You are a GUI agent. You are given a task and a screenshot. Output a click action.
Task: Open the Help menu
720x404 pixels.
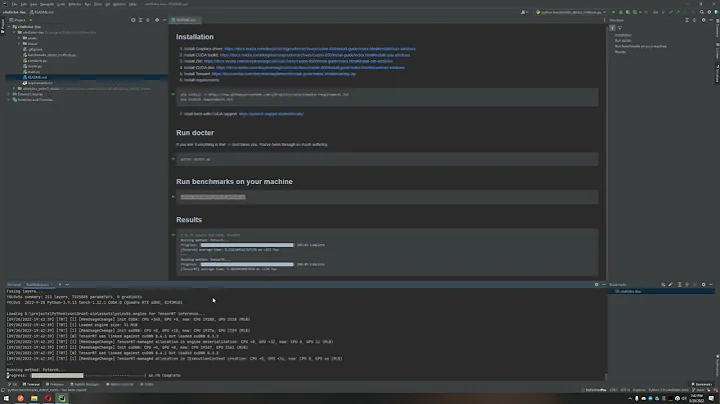(133, 4)
